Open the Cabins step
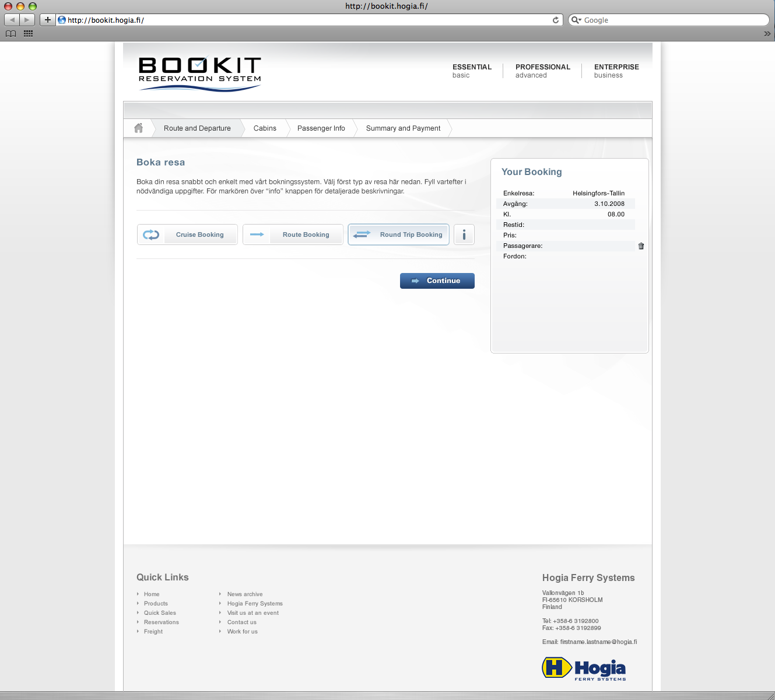This screenshot has height=700, width=775. coord(265,128)
